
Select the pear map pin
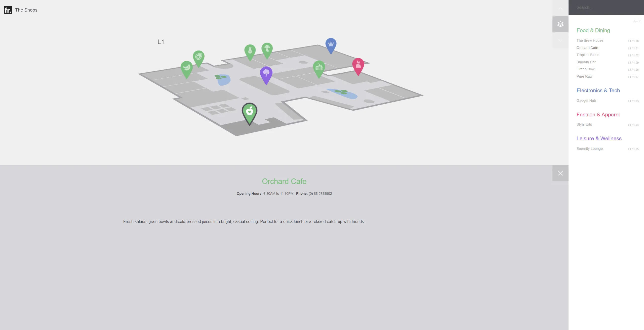tap(250, 51)
